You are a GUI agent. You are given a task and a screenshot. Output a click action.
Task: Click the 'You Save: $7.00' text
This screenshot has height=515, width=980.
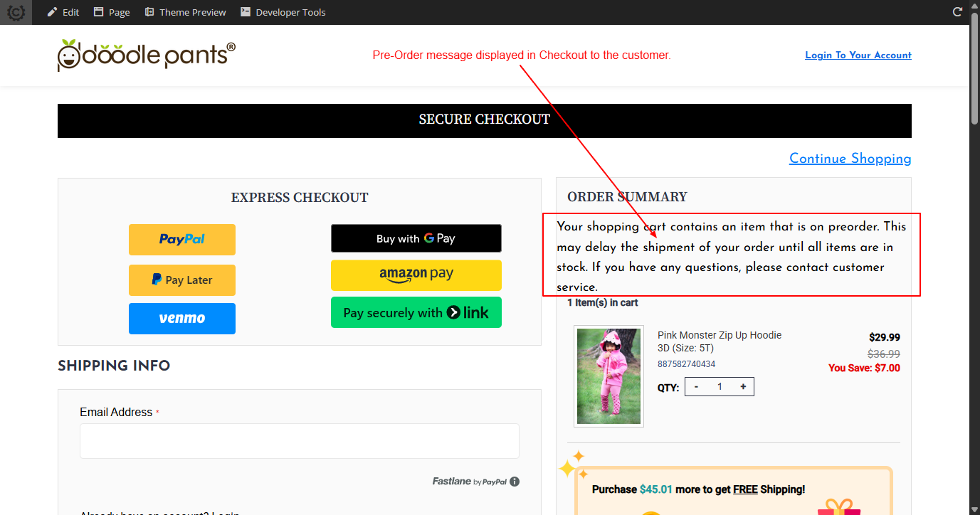point(864,368)
